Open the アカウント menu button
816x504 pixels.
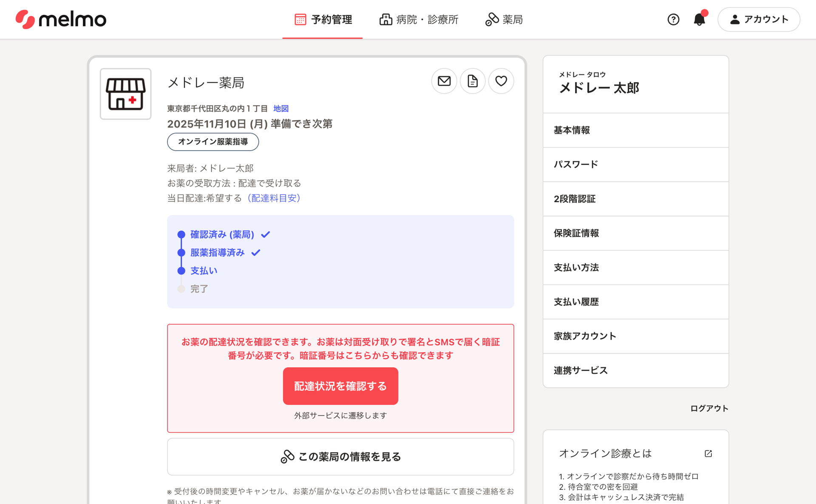(759, 19)
